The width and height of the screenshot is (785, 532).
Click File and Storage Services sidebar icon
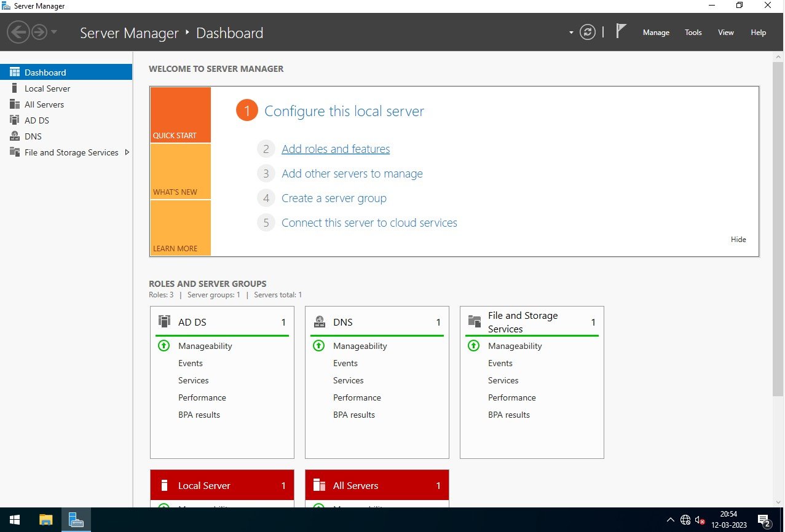pos(15,152)
